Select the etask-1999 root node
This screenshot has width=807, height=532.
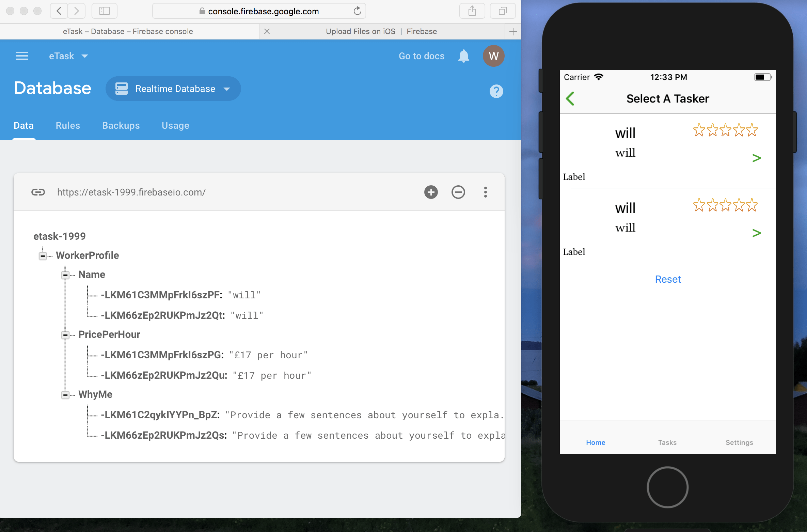(60, 236)
